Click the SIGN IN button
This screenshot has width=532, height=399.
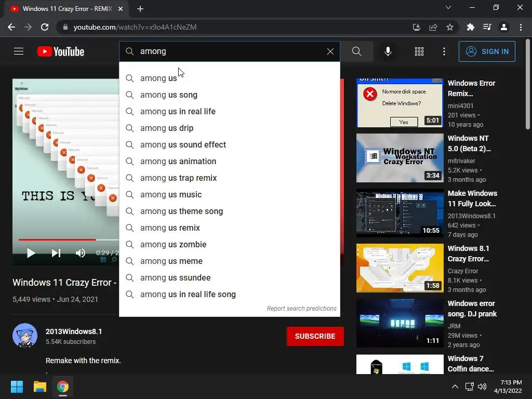[x=487, y=51]
